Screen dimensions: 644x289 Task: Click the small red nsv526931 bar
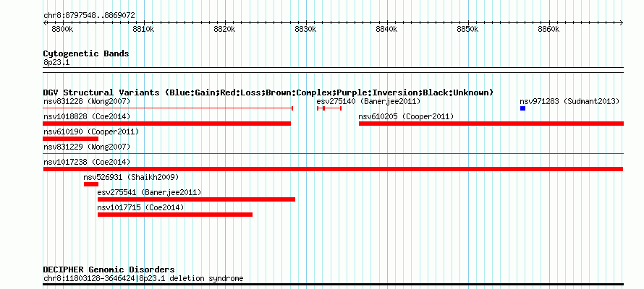point(91,184)
